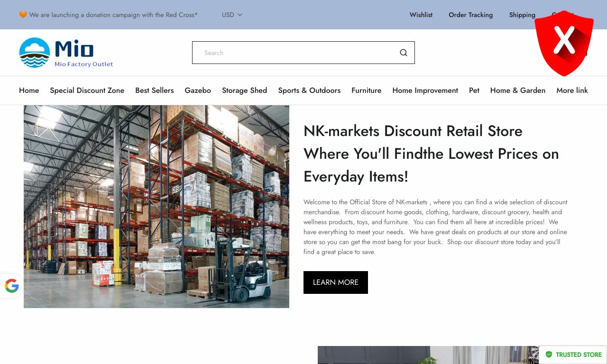Open the More link menu
Viewport: 607px width, 364px height.
click(572, 91)
